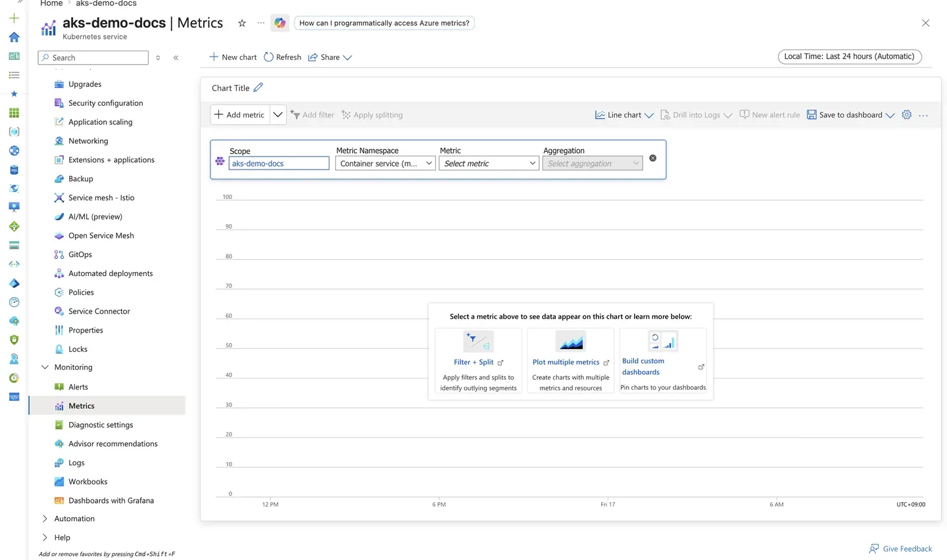Click the Filter + Split tile icon

[x=478, y=341]
